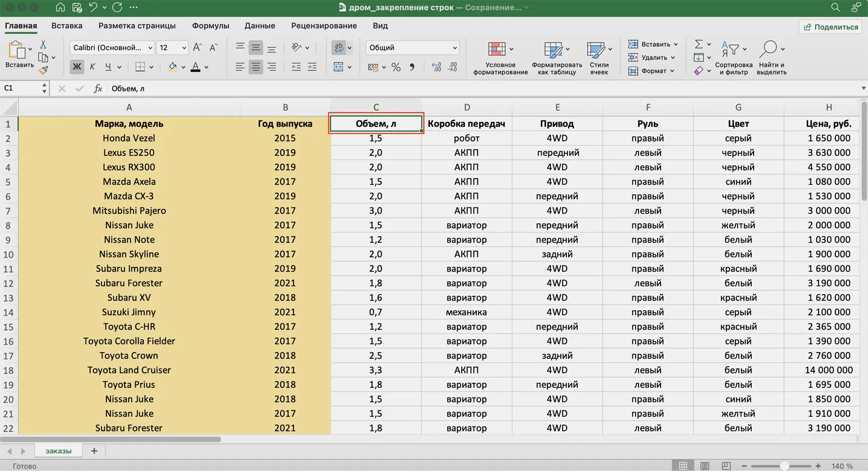Open the Данные ribbon tab
Screen dimensions: 868x472
(259, 26)
